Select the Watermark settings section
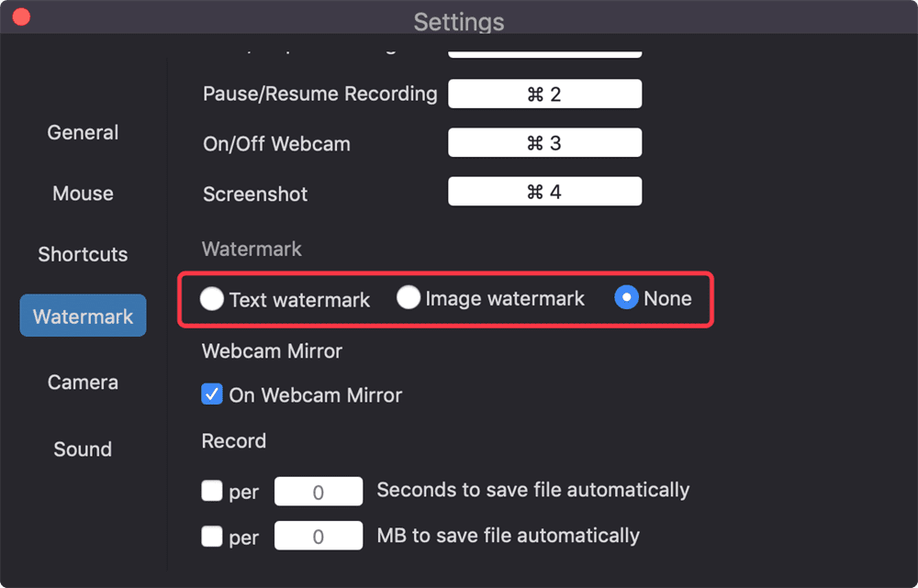 pos(83,316)
